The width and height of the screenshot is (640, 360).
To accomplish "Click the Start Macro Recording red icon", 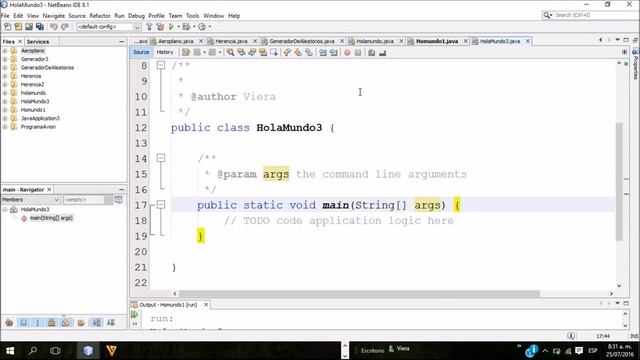I will coord(347,52).
